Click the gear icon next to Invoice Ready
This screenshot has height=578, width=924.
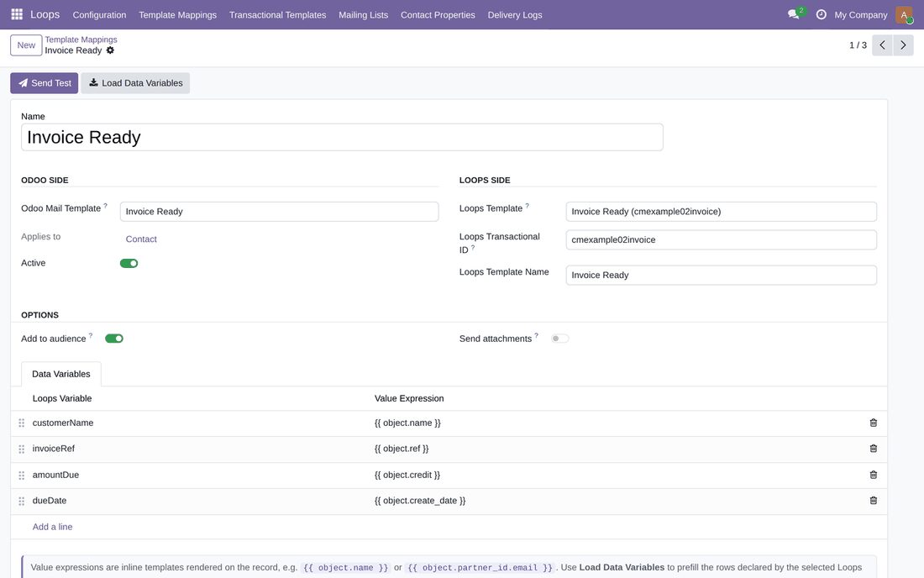110,50
